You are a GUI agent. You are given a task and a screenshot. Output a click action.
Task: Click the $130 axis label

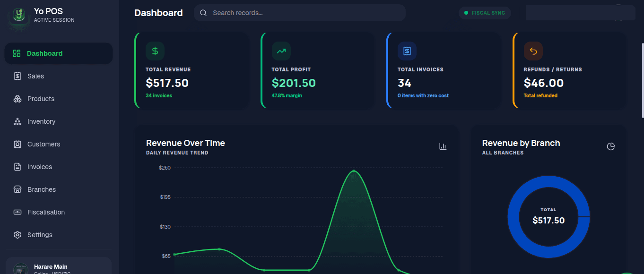tap(165, 227)
